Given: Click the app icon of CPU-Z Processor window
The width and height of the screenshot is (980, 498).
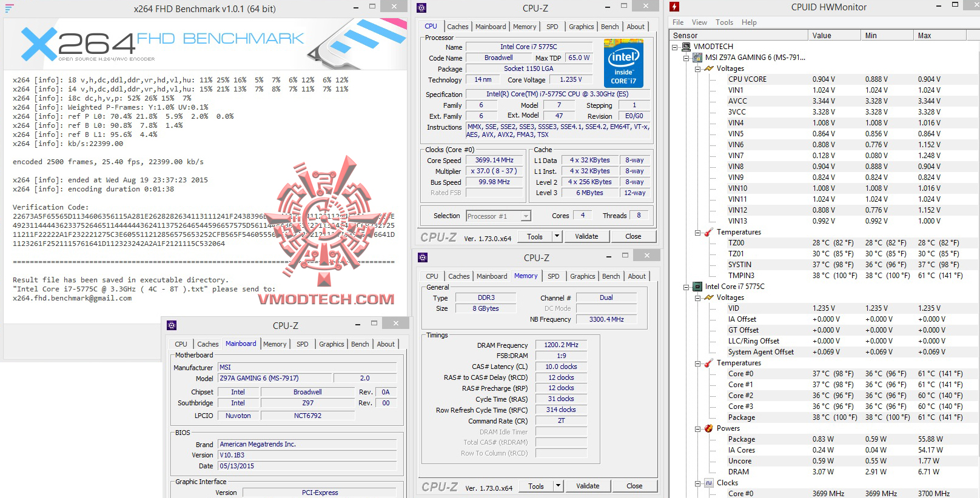Looking at the screenshot, I should click(x=422, y=8).
